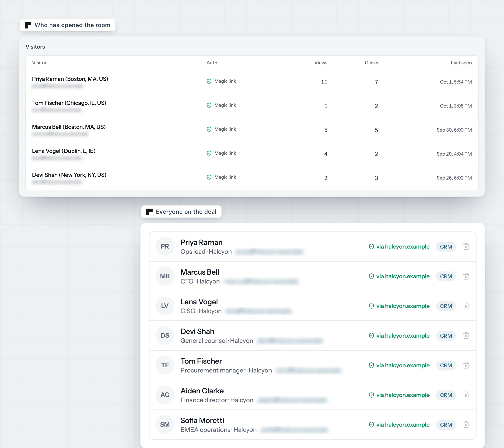Click Priya Raman's Magic link shield icon
This screenshot has width=504, height=448.
[x=209, y=81]
